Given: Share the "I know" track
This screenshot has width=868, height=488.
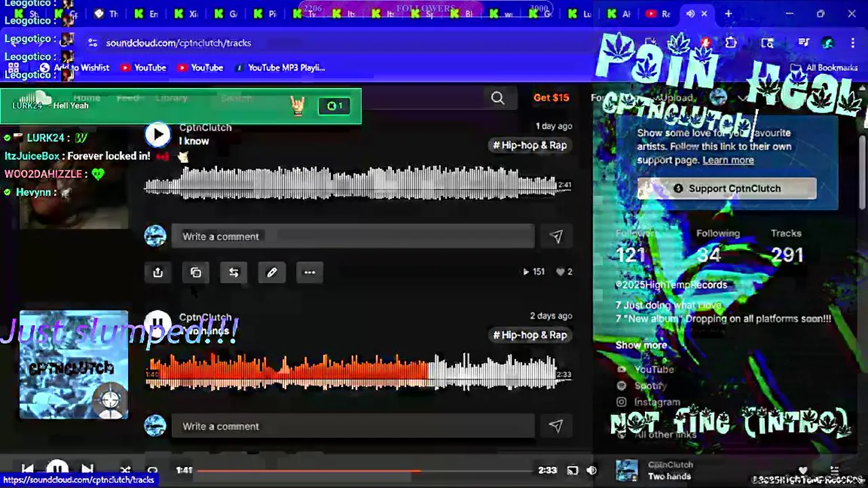Looking at the screenshot, I should click(x=158, y=272).
